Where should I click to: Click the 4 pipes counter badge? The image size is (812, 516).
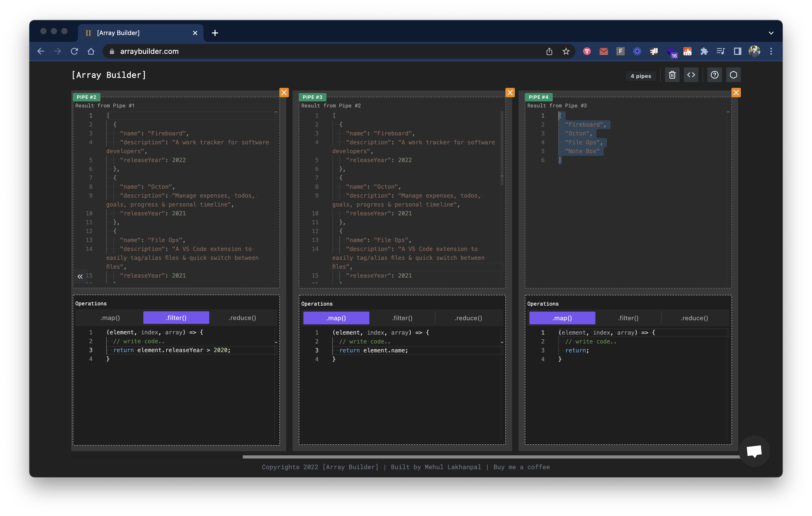641,76
